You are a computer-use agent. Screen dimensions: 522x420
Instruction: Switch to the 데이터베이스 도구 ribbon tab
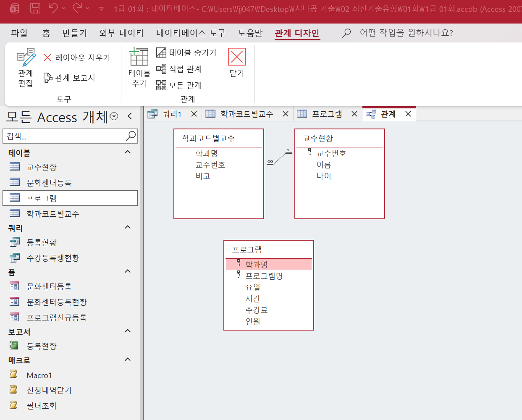click(x=191, y=33)
